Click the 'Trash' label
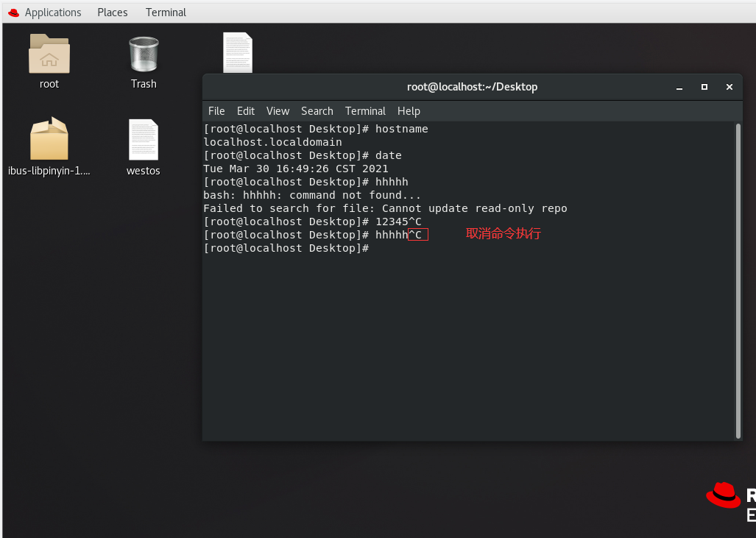The width and height of the screenshot is (756, 538). point(144,84)
